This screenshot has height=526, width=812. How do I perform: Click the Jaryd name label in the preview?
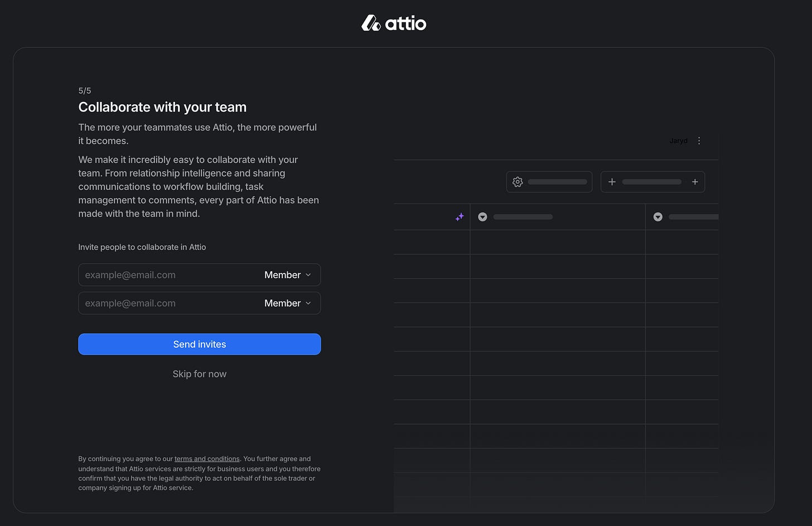(678, 141)
